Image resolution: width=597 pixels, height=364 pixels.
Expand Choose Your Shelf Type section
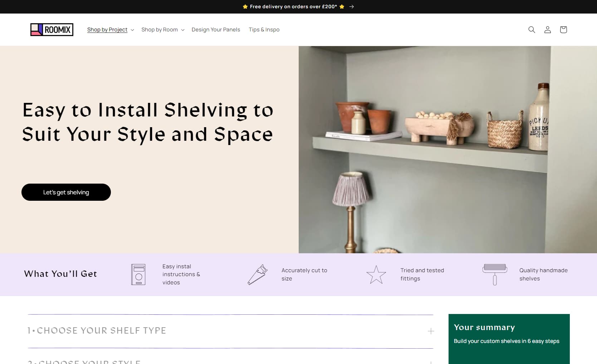click(x=97, y=331)
